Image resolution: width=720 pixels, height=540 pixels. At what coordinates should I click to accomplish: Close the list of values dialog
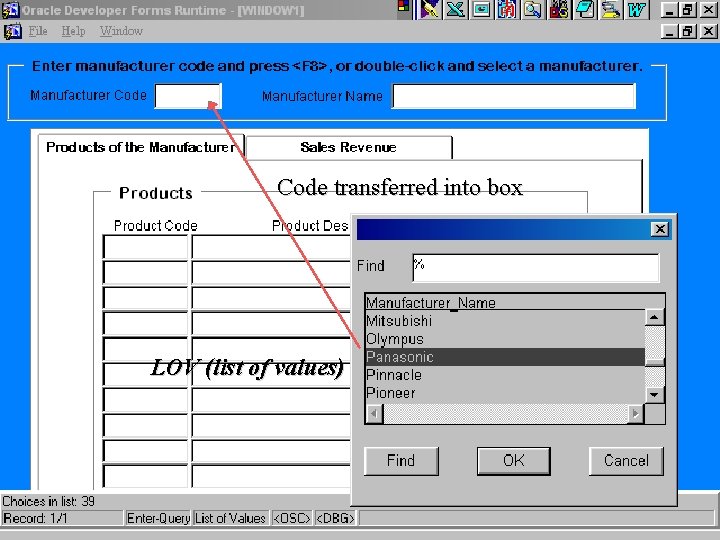pyautogui.click(x=660, y=229)
